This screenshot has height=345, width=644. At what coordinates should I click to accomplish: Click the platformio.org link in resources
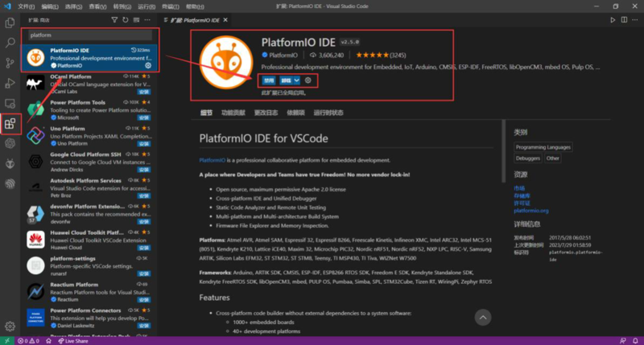coord(531,211)
